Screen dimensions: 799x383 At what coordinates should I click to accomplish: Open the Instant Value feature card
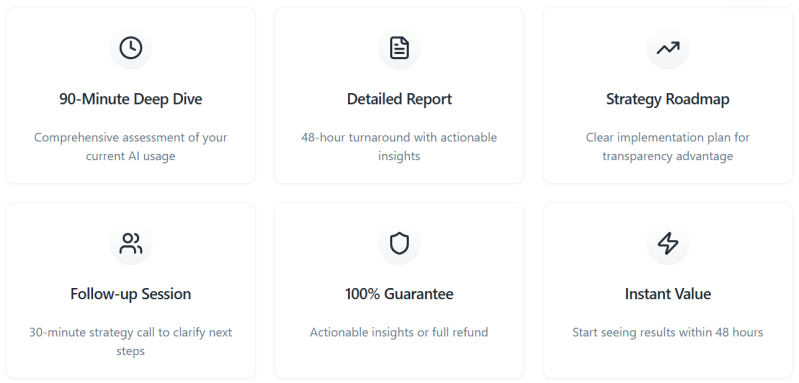668,290
